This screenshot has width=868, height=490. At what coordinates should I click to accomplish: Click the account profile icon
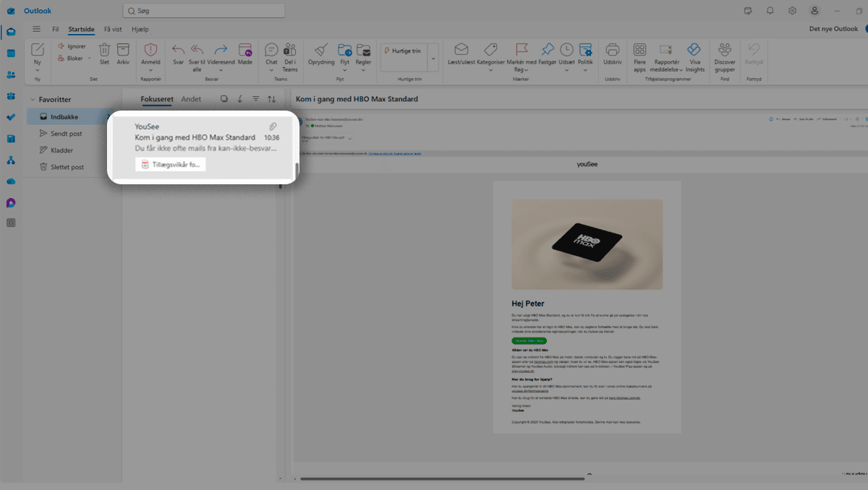[x=815, y=11]
